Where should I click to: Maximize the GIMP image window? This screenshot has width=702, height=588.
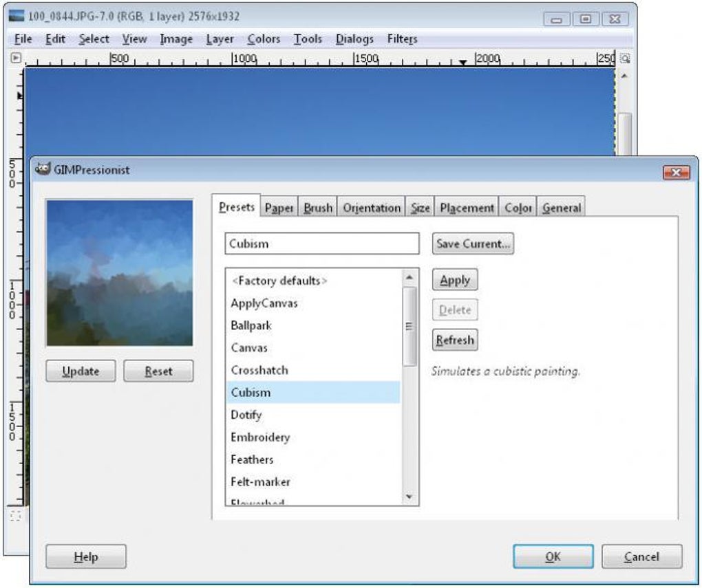585,19
